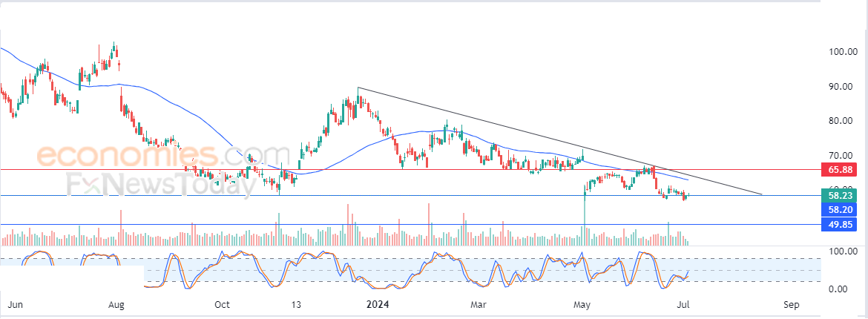Screen dimensions: 868x319
Task: Click the May date axis label
Action: coord(584,305)
